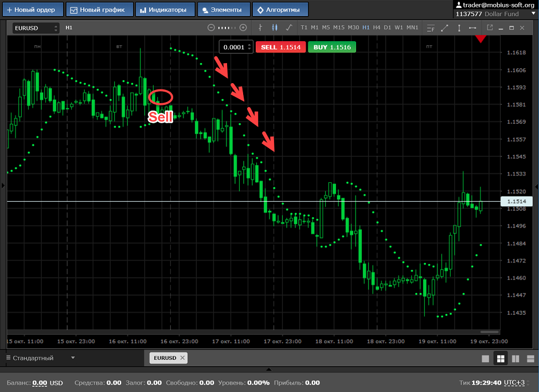Open the Новый ордер menu
The width and height of the screenshot is (539, 392).
[x=33, y=10]
